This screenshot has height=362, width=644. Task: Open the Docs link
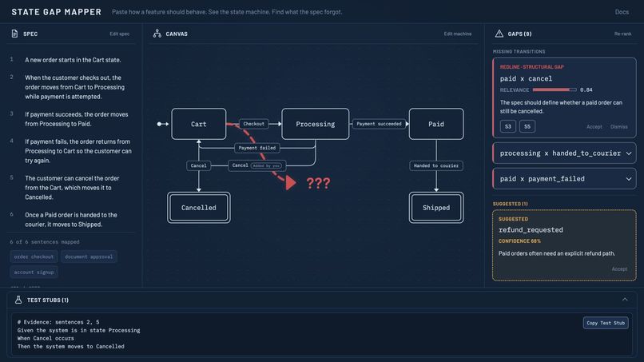622,12
